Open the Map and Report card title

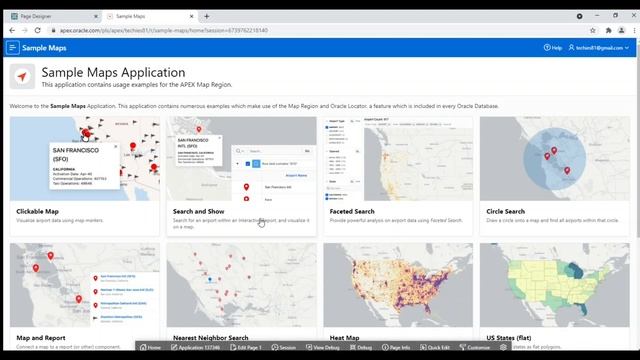pos(41,338)
